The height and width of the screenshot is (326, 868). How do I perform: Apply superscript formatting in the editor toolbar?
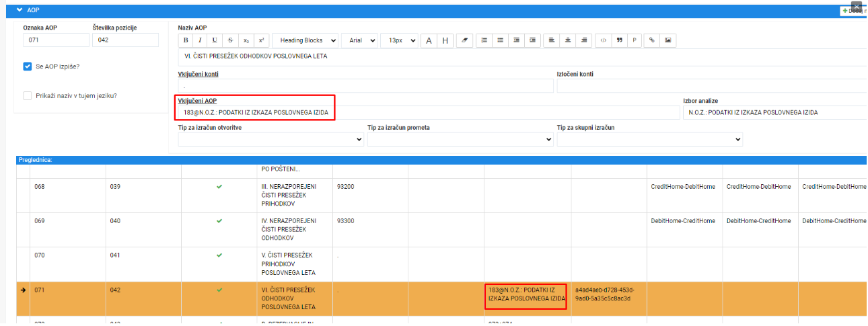point(261,40)
